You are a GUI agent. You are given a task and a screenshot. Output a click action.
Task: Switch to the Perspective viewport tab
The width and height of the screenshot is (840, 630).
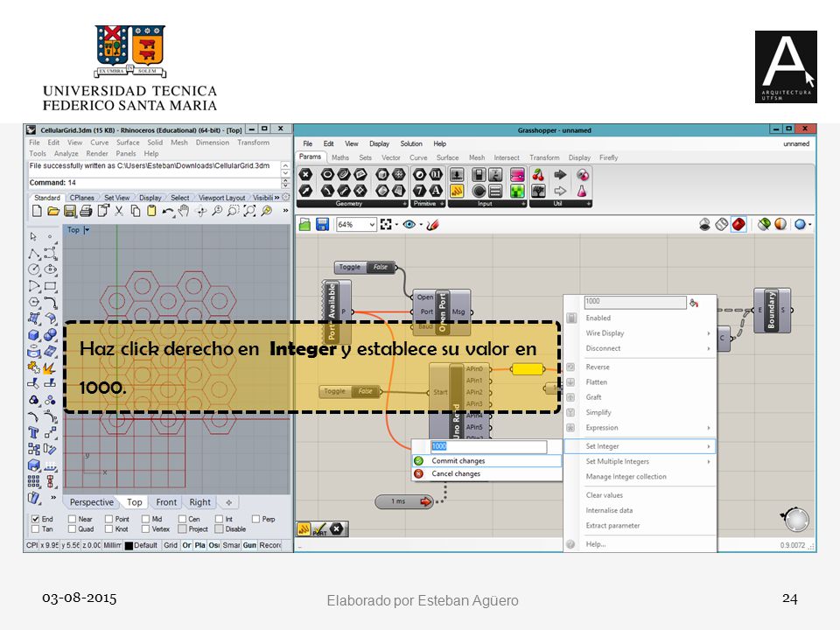tap(92, 502)
